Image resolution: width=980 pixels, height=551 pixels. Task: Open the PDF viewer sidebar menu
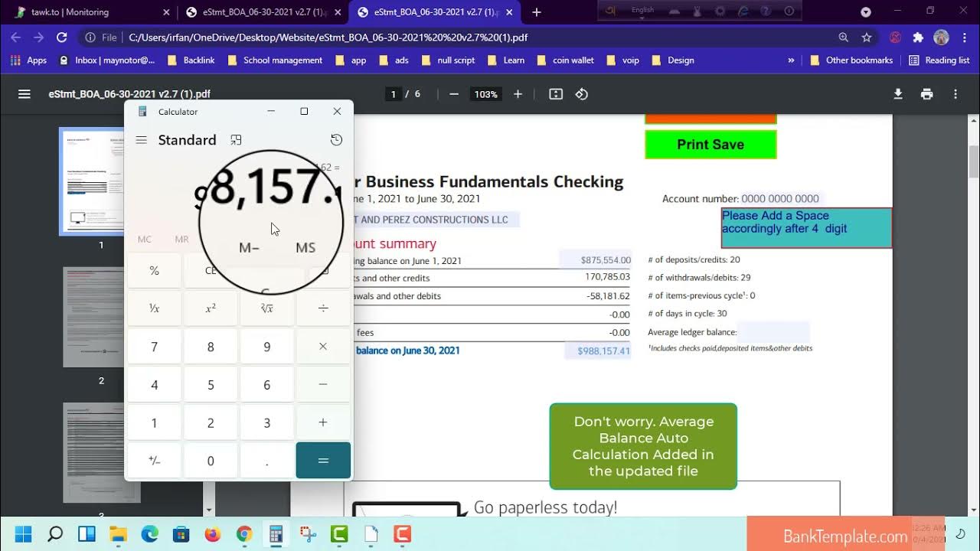pyautogui.click(x=24, y=94)
